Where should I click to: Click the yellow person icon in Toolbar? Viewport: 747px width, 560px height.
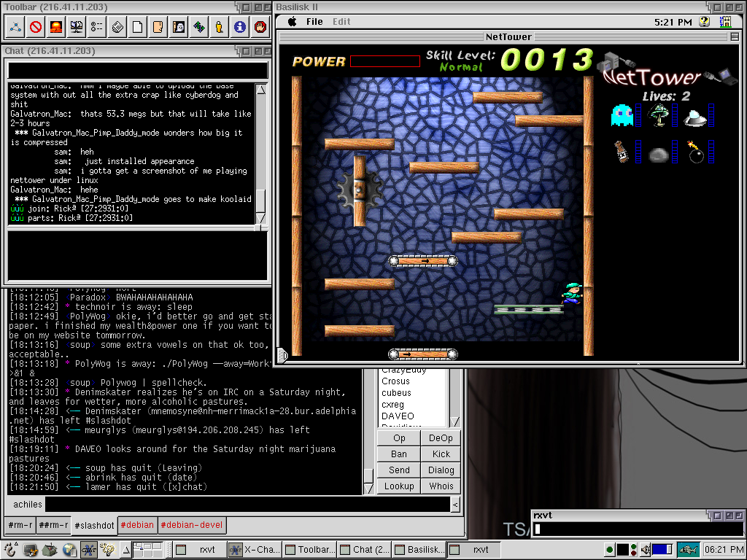tap(220, 28)
